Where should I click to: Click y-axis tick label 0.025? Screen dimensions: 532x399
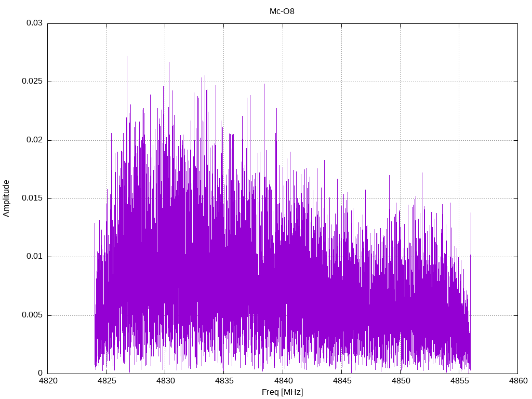click(32, 82)
